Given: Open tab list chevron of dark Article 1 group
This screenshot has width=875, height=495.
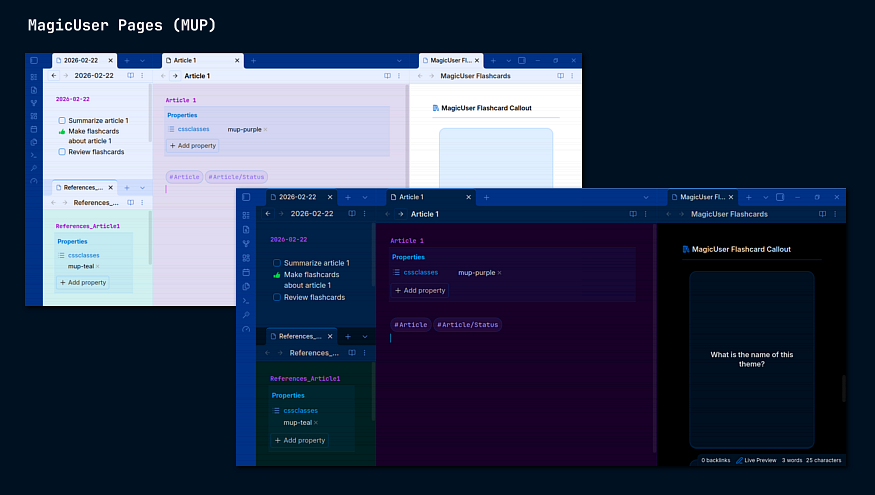Looking at the screenshot, I should pos(646,197).
